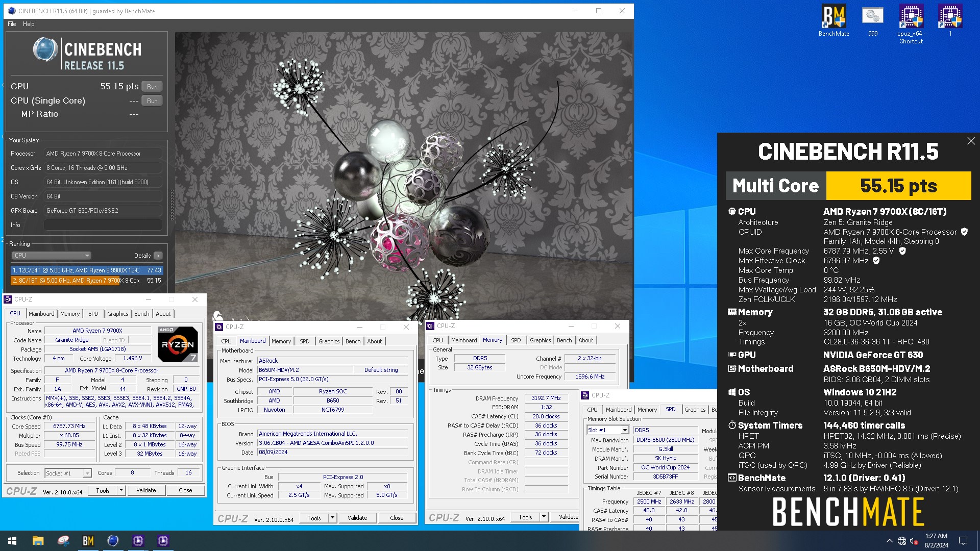Click BenchMate BM taskbar icon
Image resolution: width=980 pixels, height=551 pixels.
[88, 541]
